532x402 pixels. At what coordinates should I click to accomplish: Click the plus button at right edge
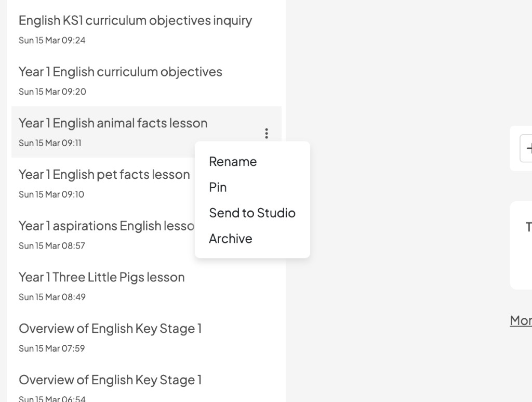527,149
